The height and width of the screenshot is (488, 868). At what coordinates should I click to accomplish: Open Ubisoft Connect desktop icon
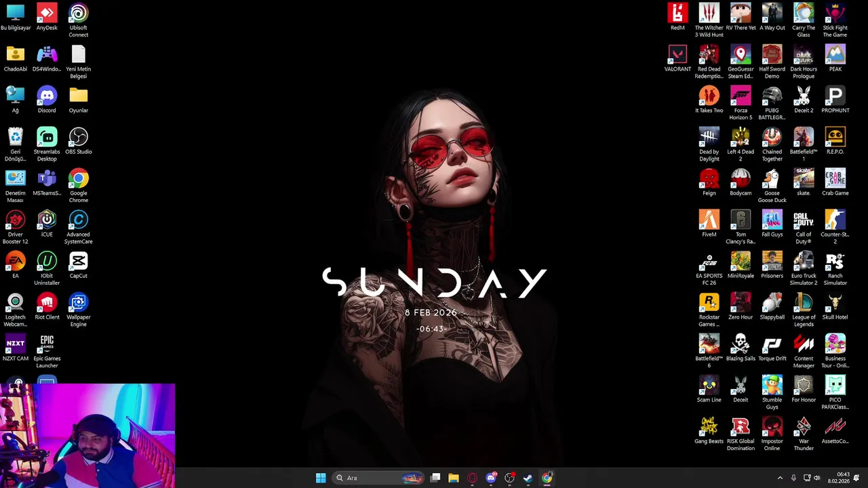[x=78, y=20]
